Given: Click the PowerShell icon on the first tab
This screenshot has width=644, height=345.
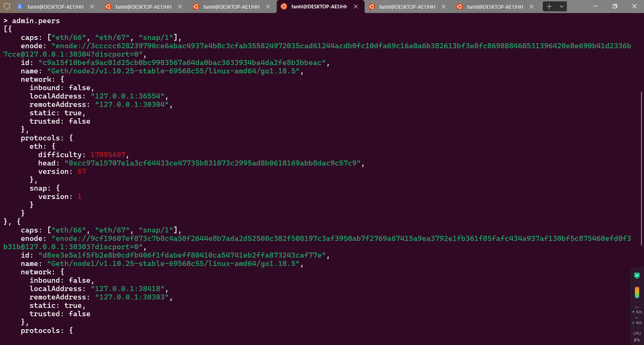Looking at the screenshot, I should coord(20,7).
